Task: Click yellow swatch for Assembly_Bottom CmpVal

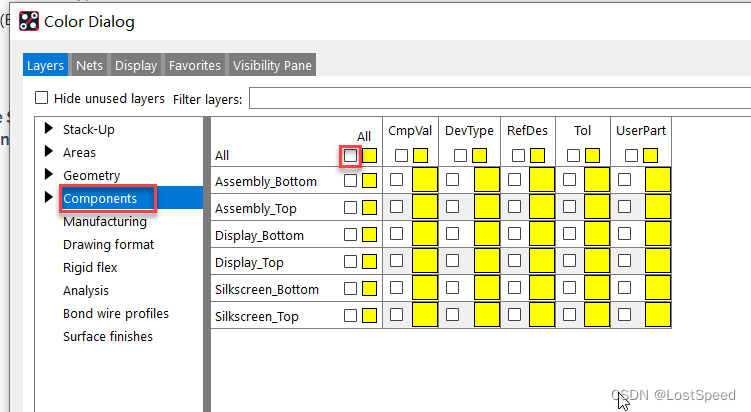Action: (424, 181)
